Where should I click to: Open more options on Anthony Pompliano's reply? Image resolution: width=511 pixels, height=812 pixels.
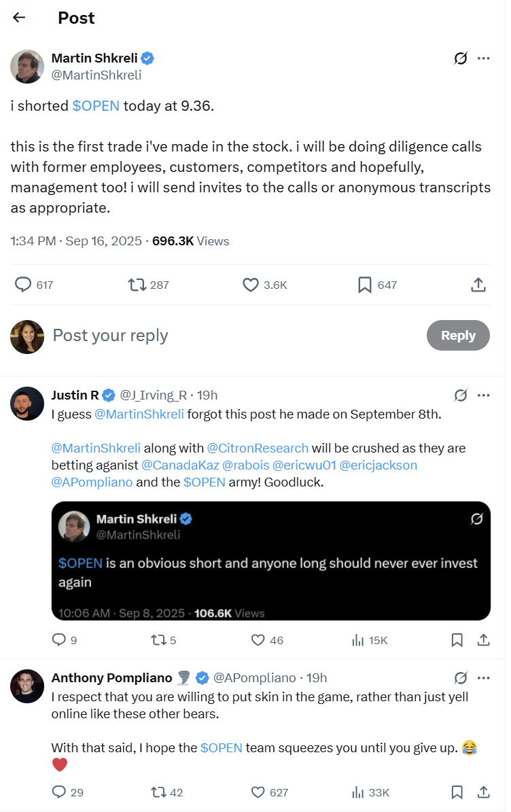click(x=484, y=678)
